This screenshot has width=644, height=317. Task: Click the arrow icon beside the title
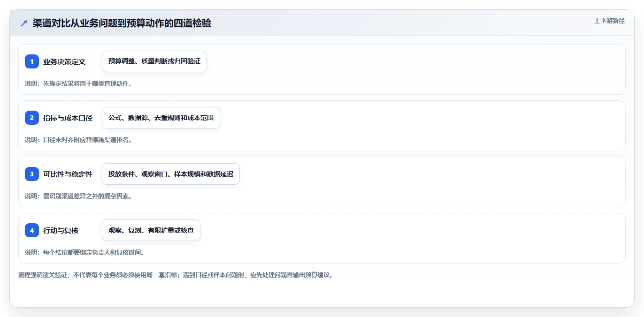24,23
